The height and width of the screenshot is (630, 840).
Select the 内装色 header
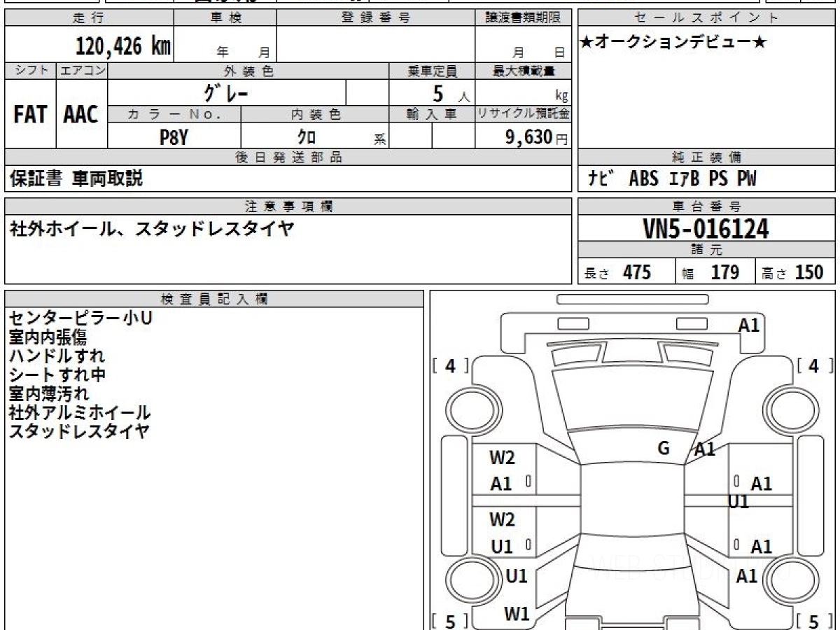tap(315, 114)
